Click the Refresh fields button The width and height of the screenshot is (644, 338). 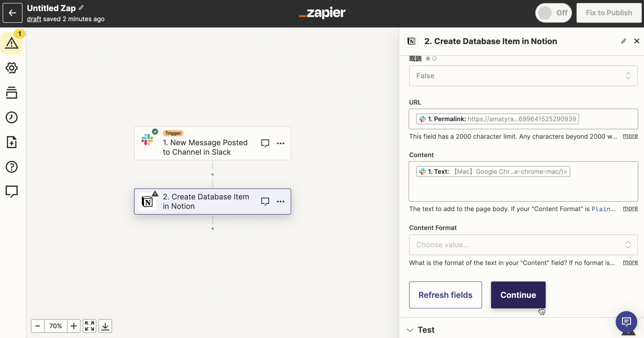445,295
